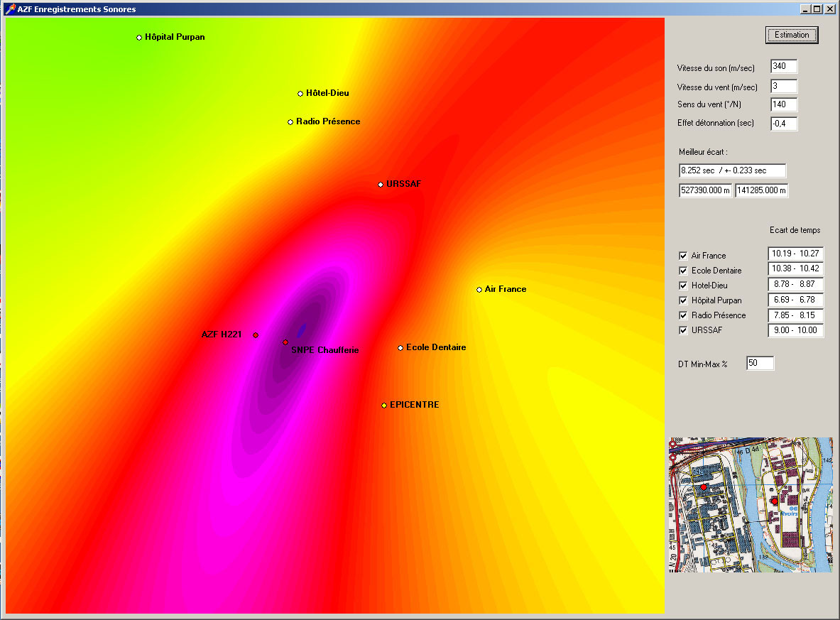The width and height of the screenshot is (840, 620).
Task: Click the right red dot on the site map
Action: tap(774, 501)
